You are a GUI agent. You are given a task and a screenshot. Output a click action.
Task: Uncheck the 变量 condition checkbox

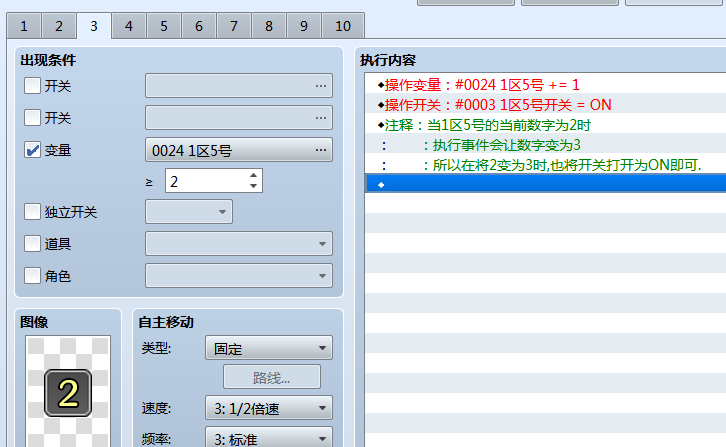click(32, 150)
